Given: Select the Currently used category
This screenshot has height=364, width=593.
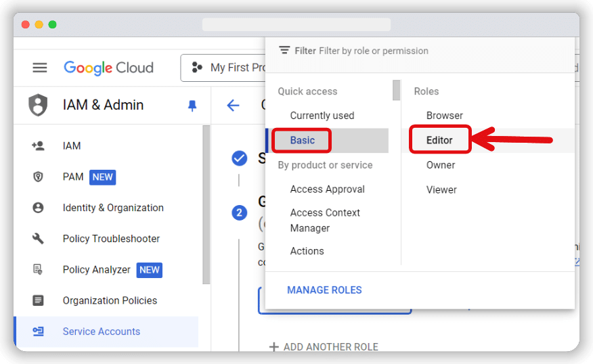Looking at the screenshot, I should tap(322, 115).
